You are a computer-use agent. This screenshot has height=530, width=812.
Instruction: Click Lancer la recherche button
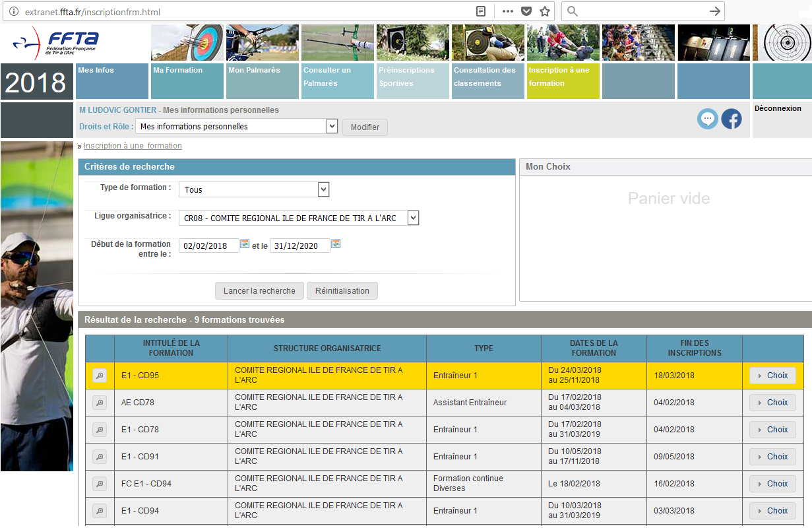click(x=259, y=291)
